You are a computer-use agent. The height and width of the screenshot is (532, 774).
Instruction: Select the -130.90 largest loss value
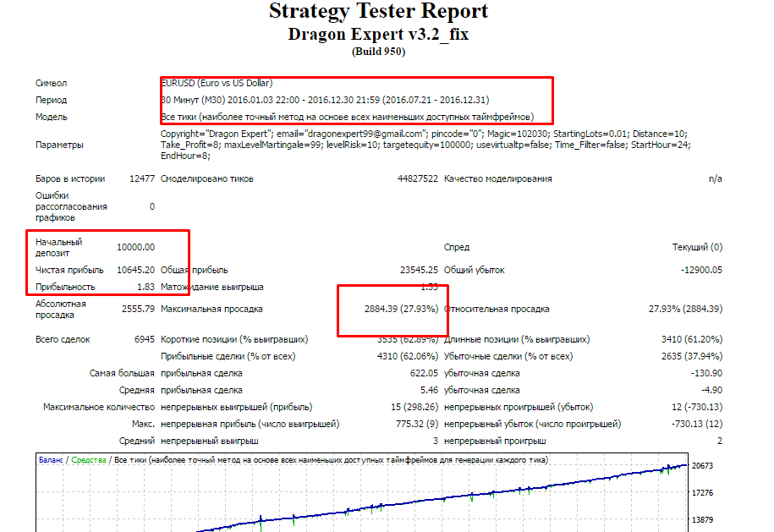[x=707, y=374]
